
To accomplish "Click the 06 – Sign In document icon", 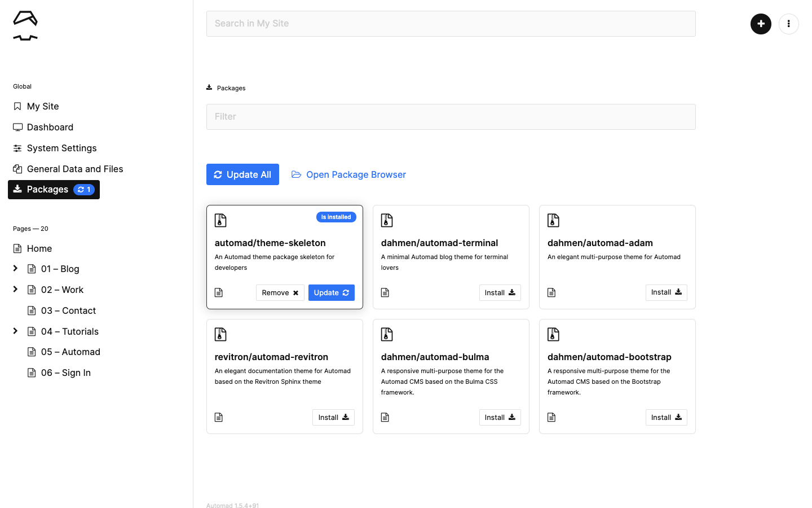I will tap(32, 373).
